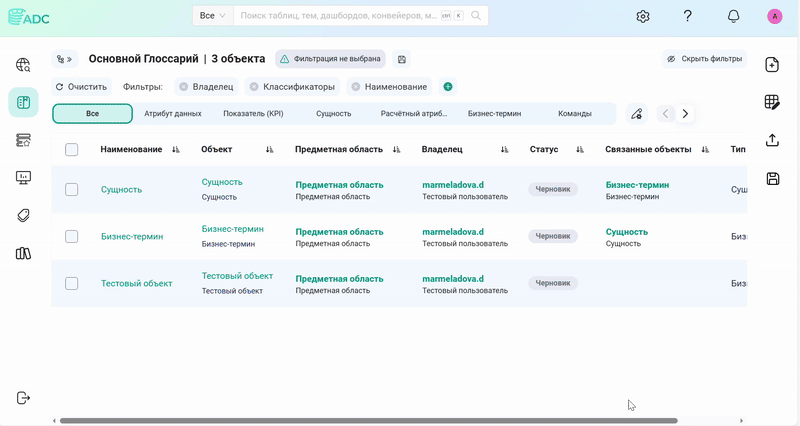Viewport: 800px width, 426px height.
Task: Remove the Классификаторы filter
Action: pos(254,87)
